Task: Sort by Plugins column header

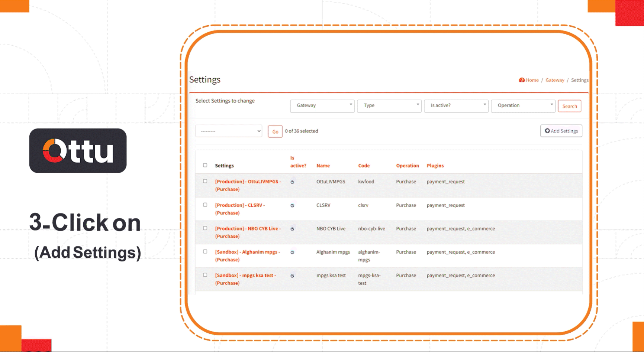Action: coord(435,166)
